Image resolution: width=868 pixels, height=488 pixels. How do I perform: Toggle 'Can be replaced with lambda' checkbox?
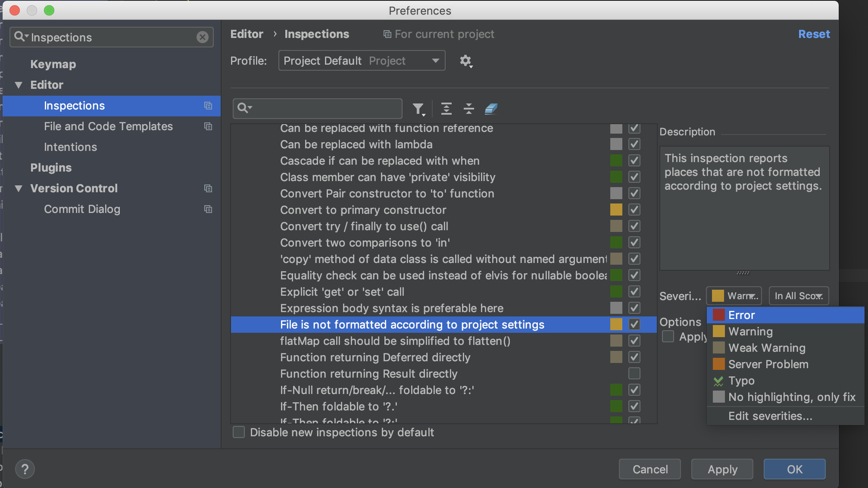tap(634, 144)
